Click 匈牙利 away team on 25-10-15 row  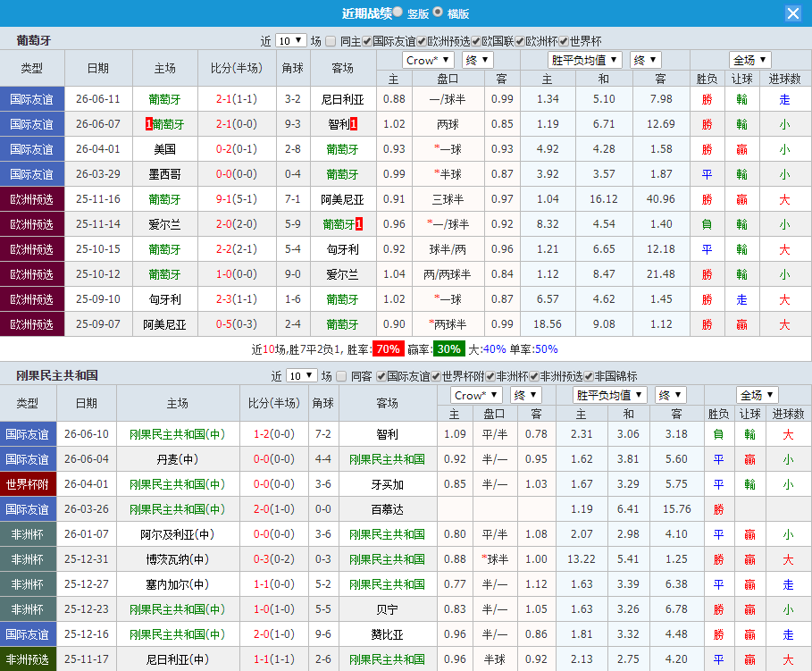click(342, 250)
